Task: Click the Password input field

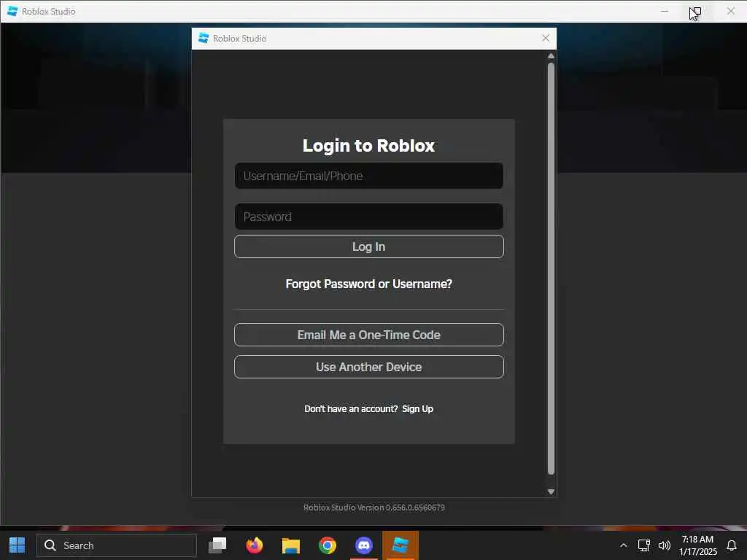Action: (x=368, y=217)
